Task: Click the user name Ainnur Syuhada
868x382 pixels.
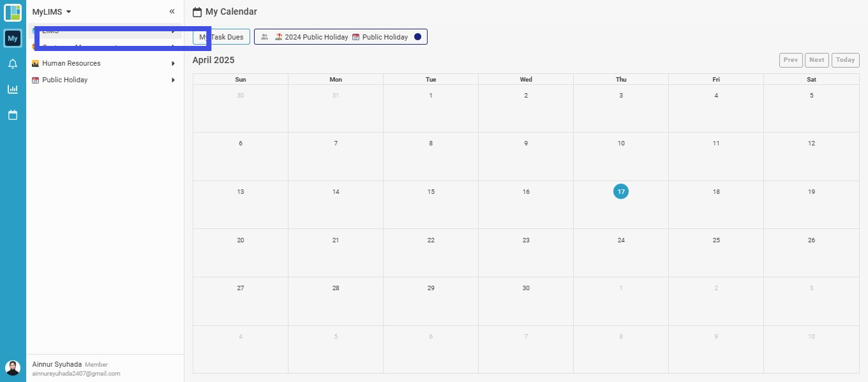Action: coord(57,364)
